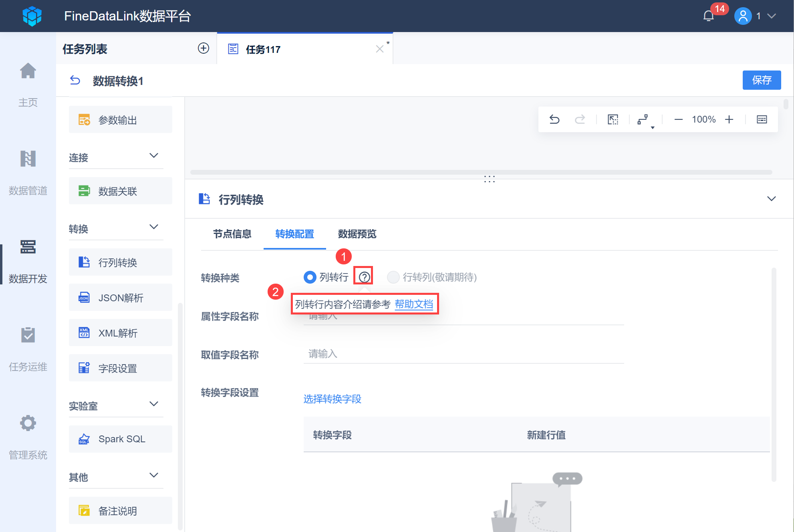Switch to the 数据预览 tab

click(357, 234)
